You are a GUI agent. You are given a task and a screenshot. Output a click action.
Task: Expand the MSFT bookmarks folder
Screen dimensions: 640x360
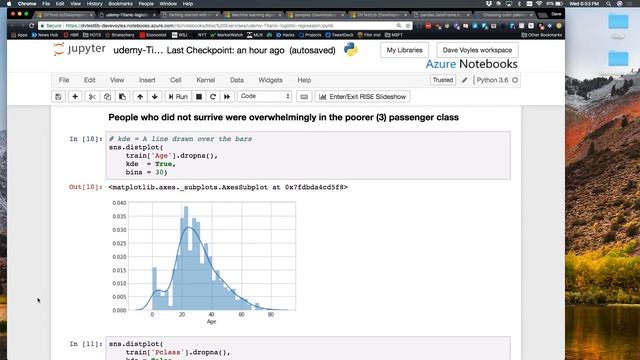394,35
